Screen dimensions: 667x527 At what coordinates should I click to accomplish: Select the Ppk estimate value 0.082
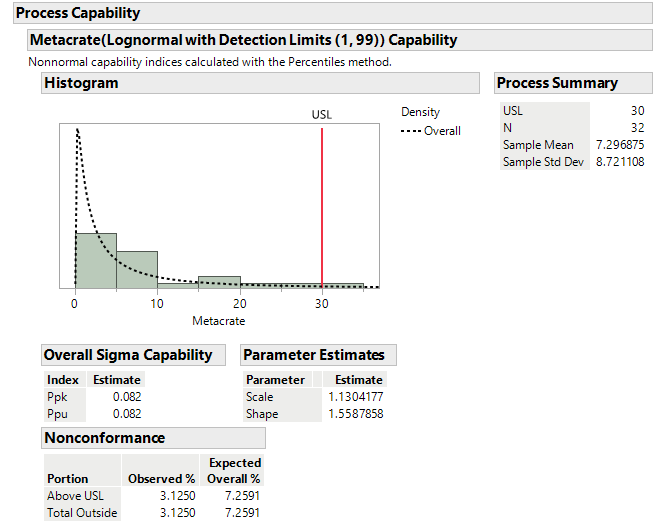coord(127,396)
